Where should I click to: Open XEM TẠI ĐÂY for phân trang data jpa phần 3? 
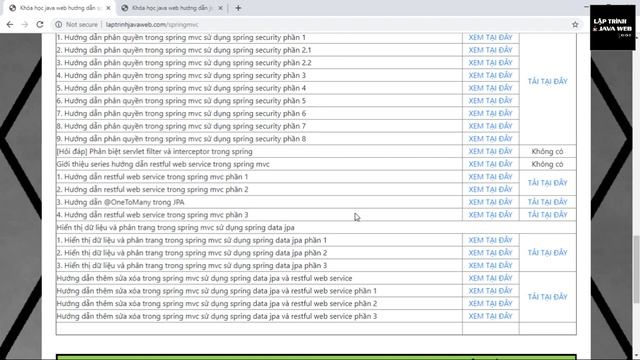point(490,265)
